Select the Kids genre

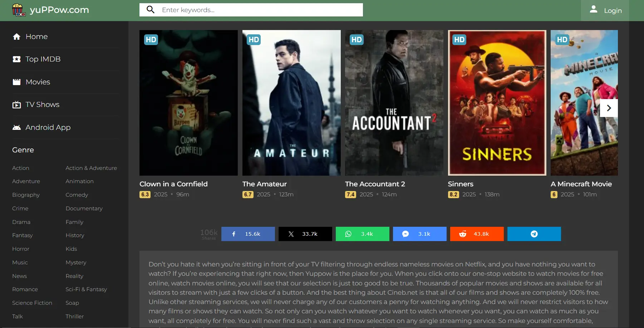pos(71,249)
